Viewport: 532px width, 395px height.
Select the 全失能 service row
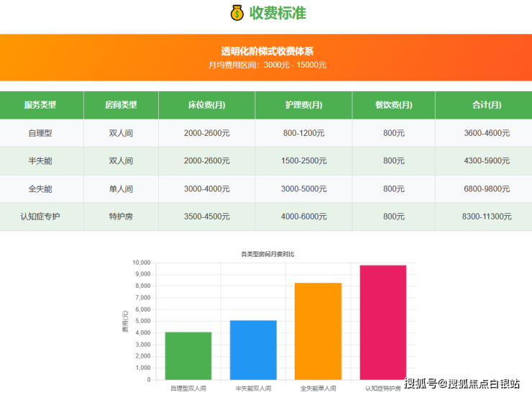(x=40, y=189)
